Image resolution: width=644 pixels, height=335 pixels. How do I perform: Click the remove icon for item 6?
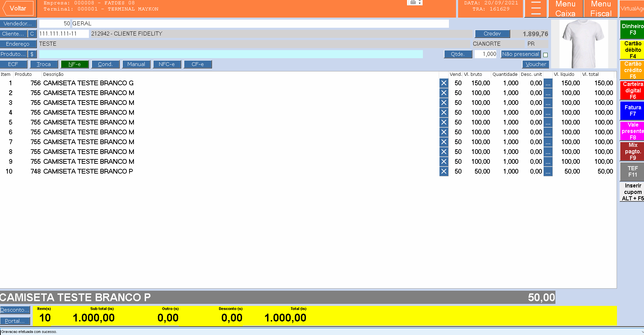444,132
